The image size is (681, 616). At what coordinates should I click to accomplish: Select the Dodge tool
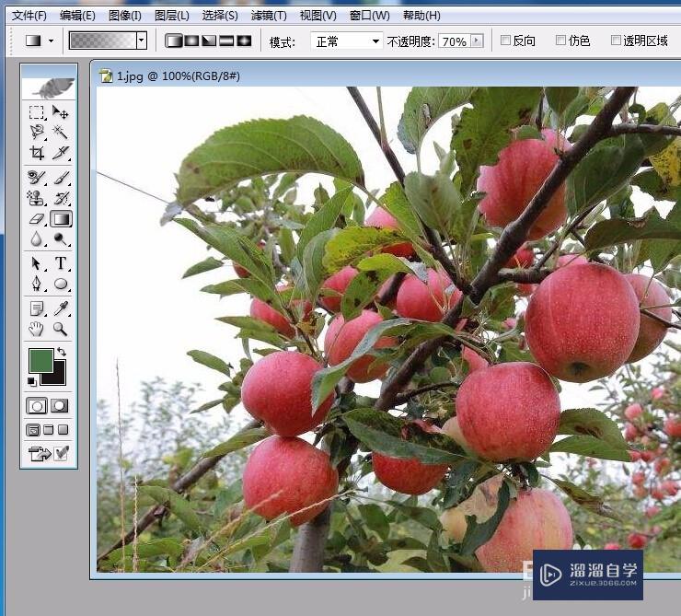[x=61, y=238]
